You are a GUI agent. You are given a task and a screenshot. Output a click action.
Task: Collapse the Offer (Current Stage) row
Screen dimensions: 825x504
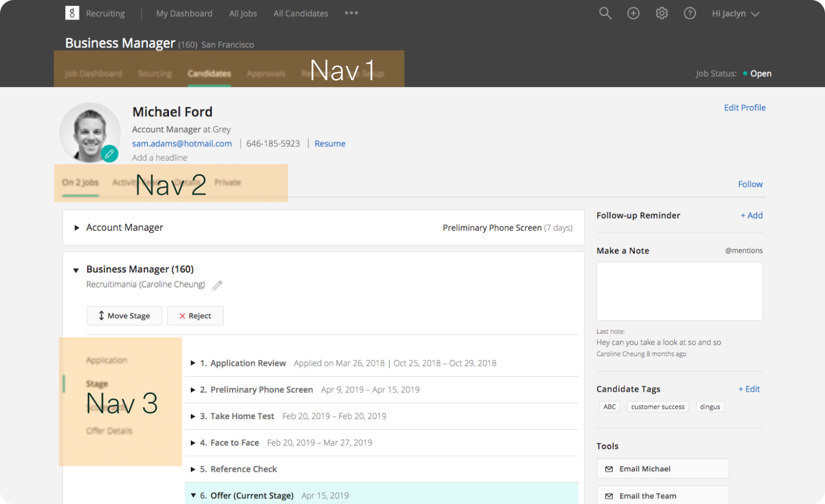[x=193, y=495]
